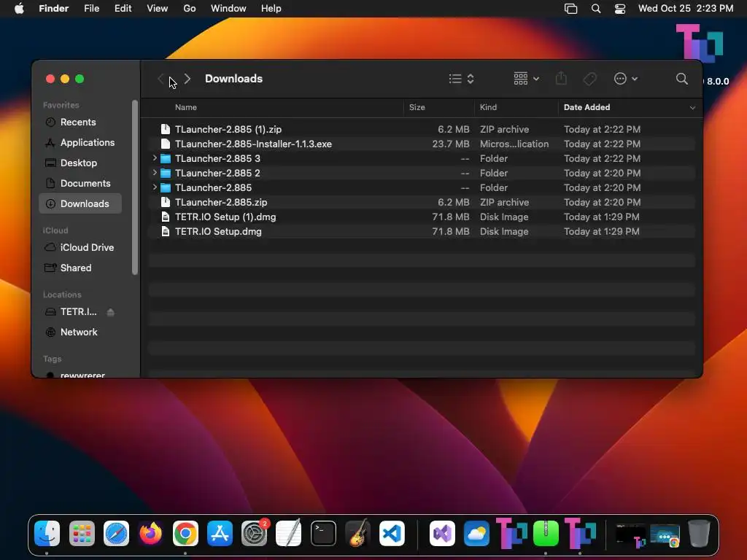Click the Finder app menu
This screenshot has width=747, height=560.
(x=53, y=9)
